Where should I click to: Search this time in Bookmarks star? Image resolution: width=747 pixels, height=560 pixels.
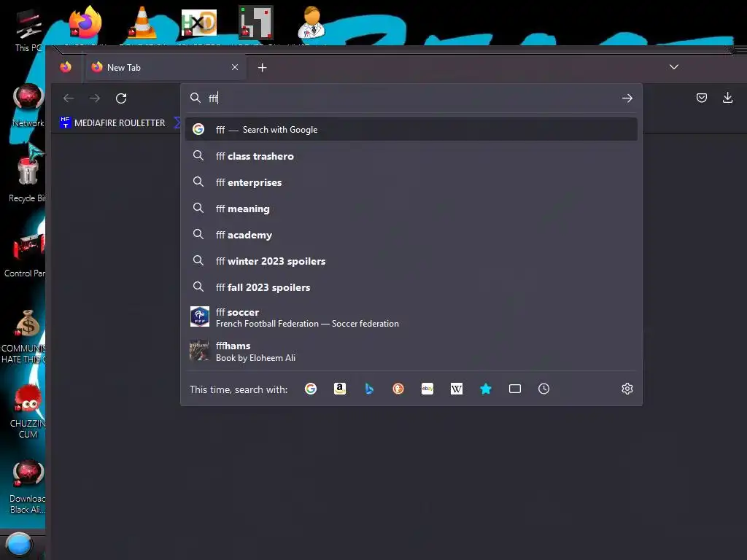tap(485, 389)
